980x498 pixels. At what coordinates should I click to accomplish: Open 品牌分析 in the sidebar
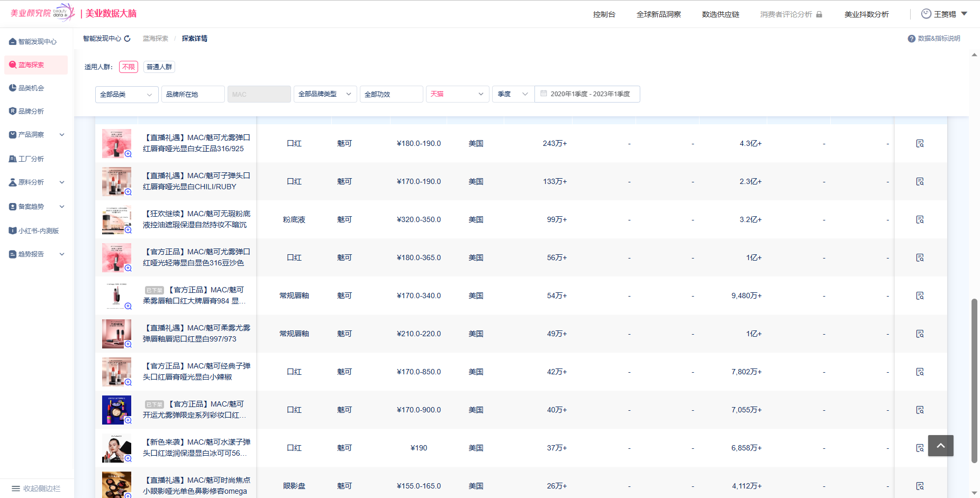(x=31, y=112)
